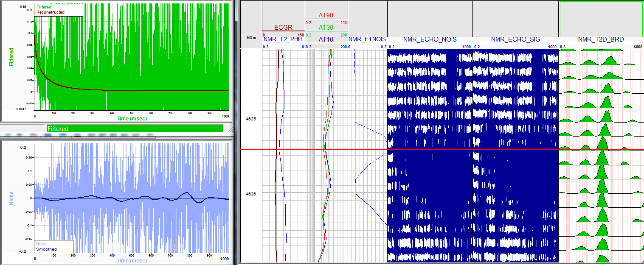Click the Reconstructed legend entry

coord(51,12)
